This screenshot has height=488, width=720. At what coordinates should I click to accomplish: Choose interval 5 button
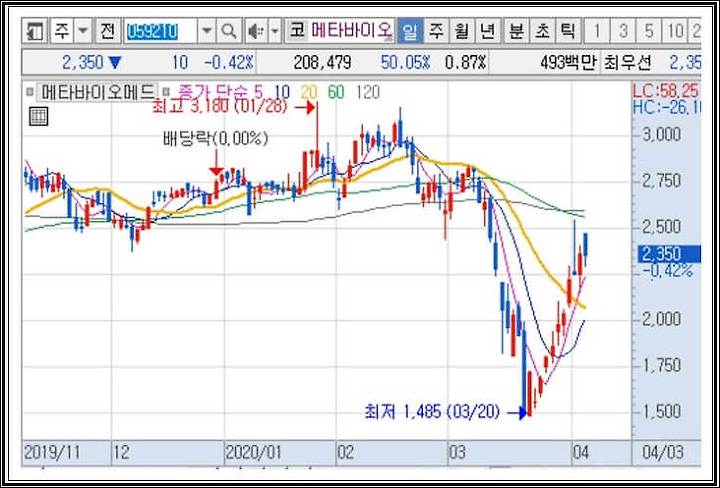[x=649, y=32]
